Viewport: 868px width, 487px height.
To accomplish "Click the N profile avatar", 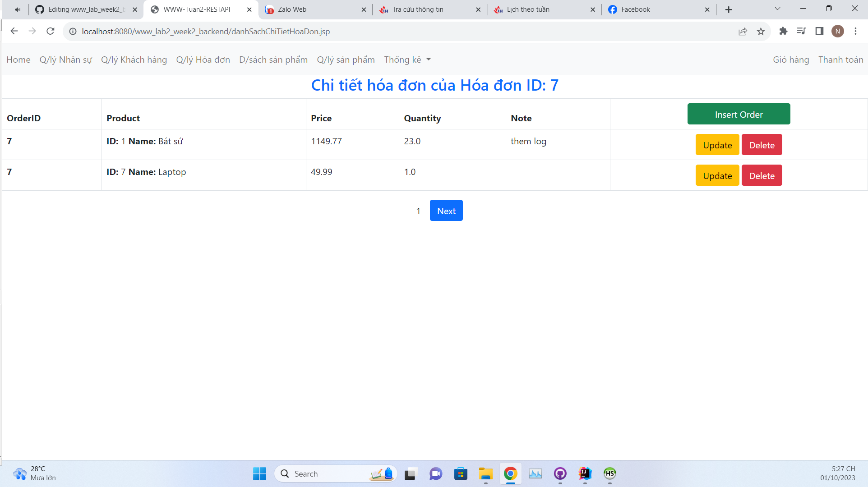I will (x=838, y=31).
